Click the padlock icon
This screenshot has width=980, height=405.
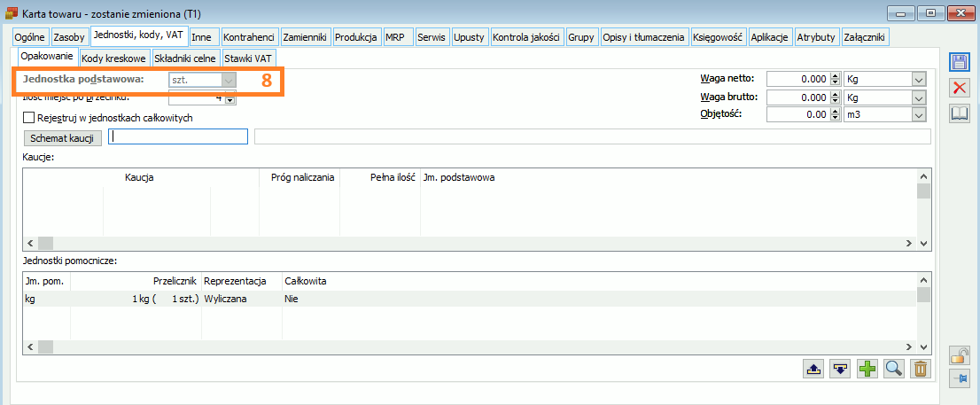959,355
